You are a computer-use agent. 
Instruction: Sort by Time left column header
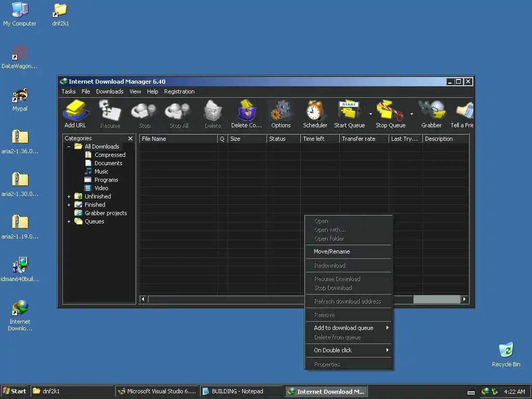320,139
